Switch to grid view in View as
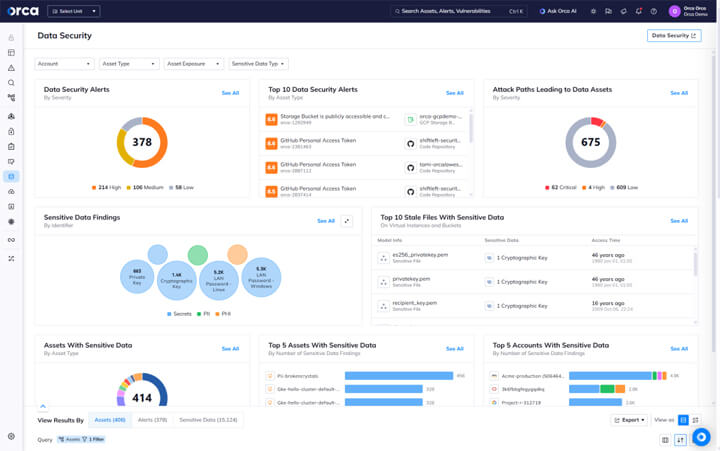The image size is (720, 451). (x=684, y=420)
